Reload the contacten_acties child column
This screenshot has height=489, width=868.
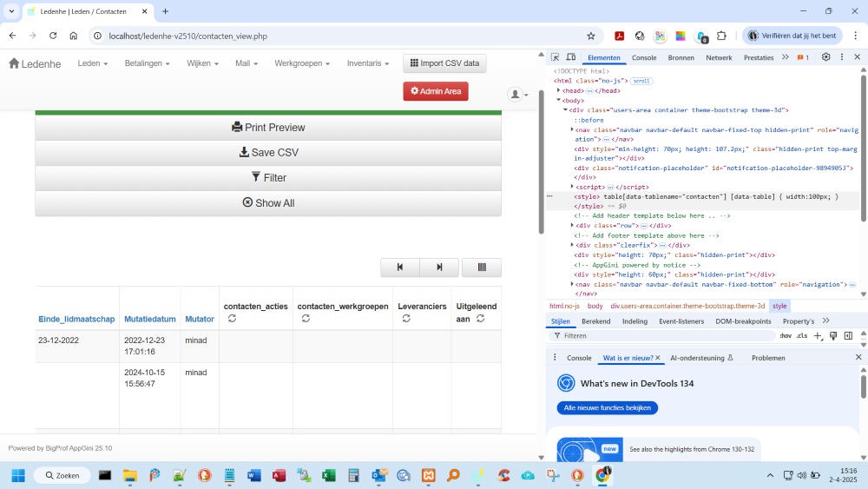232,319
